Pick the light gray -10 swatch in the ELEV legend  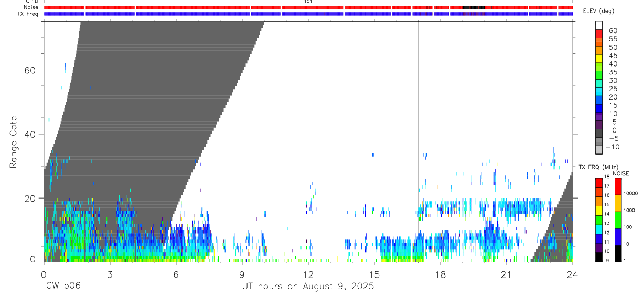[599, 149]
